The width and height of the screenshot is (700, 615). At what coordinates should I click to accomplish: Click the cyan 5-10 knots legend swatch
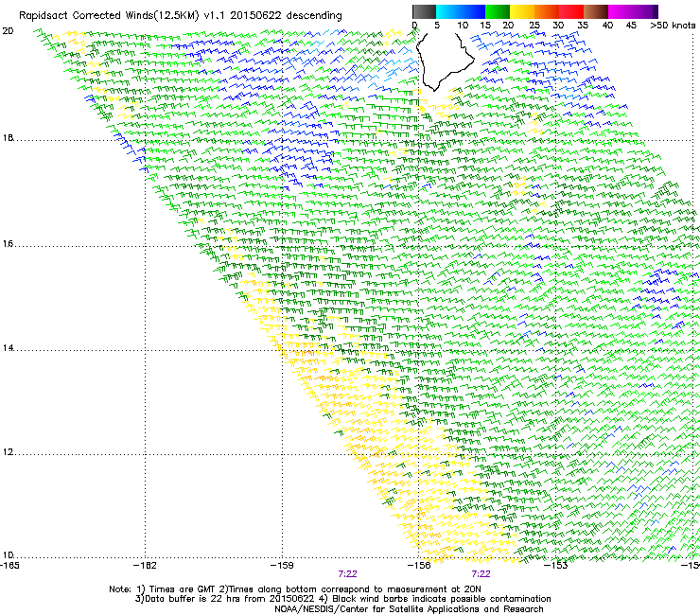coord(448,11)
